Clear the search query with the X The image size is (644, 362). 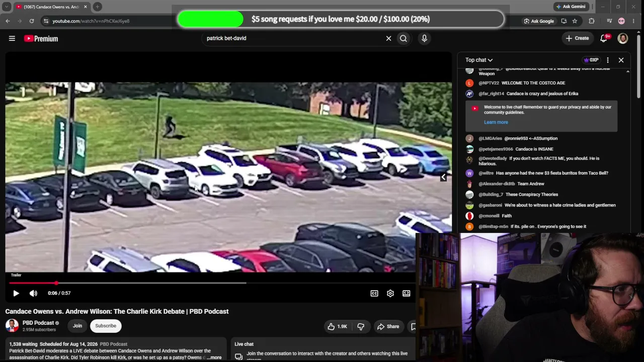(x=388, y=38)
